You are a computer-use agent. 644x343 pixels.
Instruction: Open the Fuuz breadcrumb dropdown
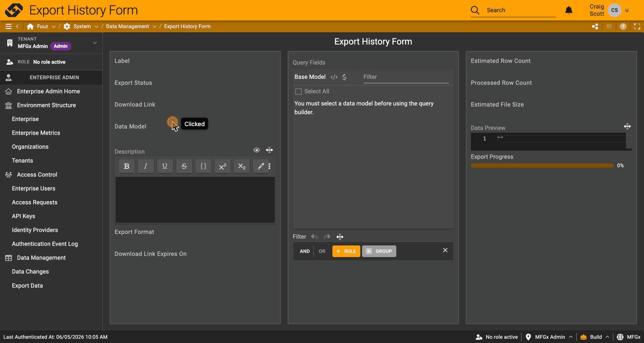54,26
